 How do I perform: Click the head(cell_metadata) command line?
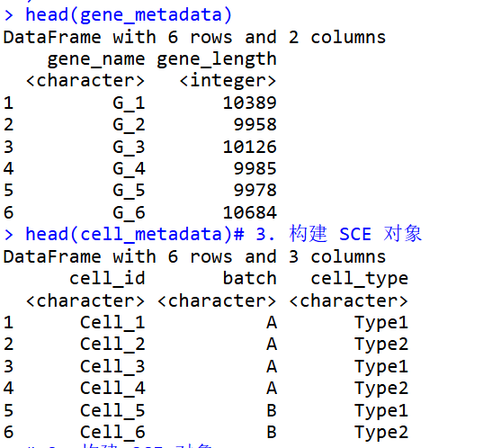[x=135, y=234]
